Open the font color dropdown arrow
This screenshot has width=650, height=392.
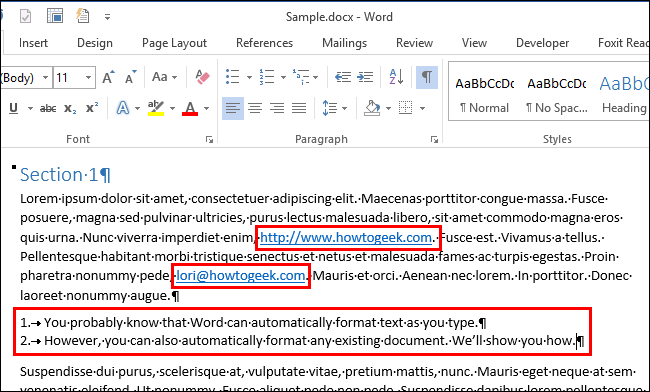tap(206, 109)
